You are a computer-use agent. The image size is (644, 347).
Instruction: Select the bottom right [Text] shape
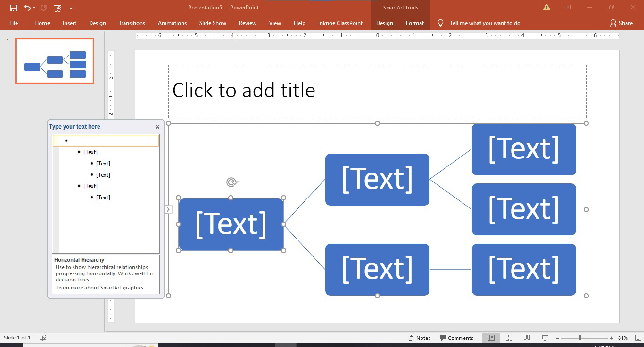524,269
